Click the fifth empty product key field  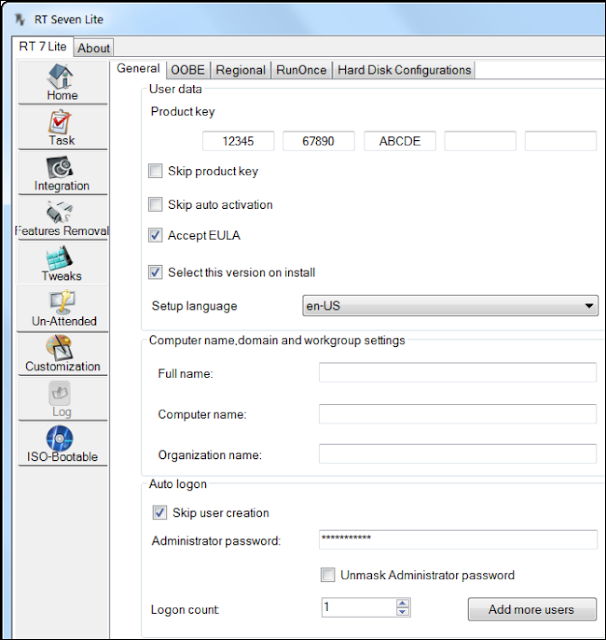click(561, 141)
